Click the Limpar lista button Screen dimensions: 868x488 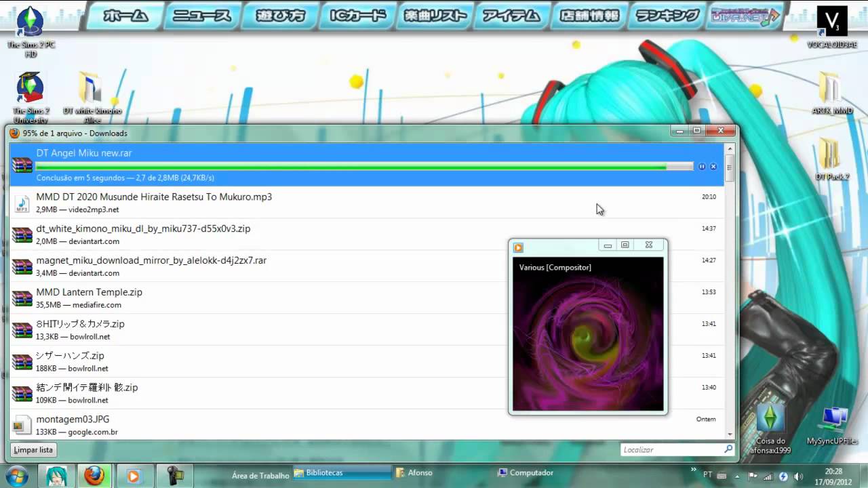(33, 450)
